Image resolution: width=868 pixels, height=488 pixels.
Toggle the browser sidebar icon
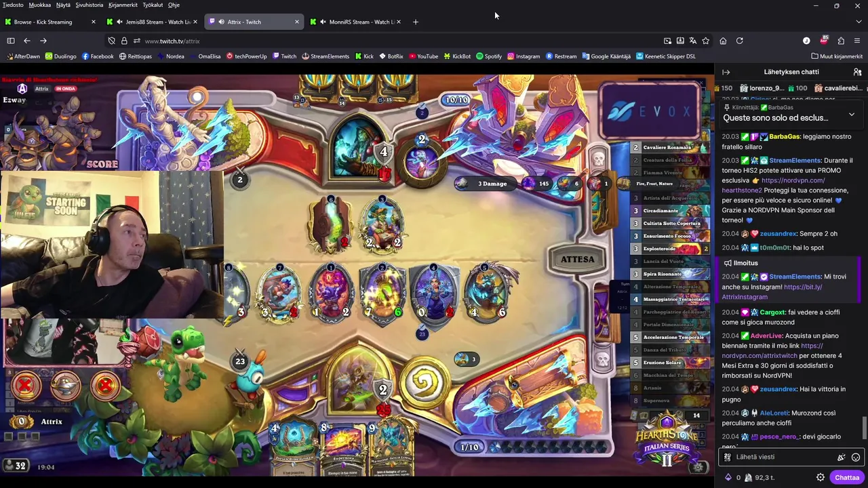[x=11, y=41]
